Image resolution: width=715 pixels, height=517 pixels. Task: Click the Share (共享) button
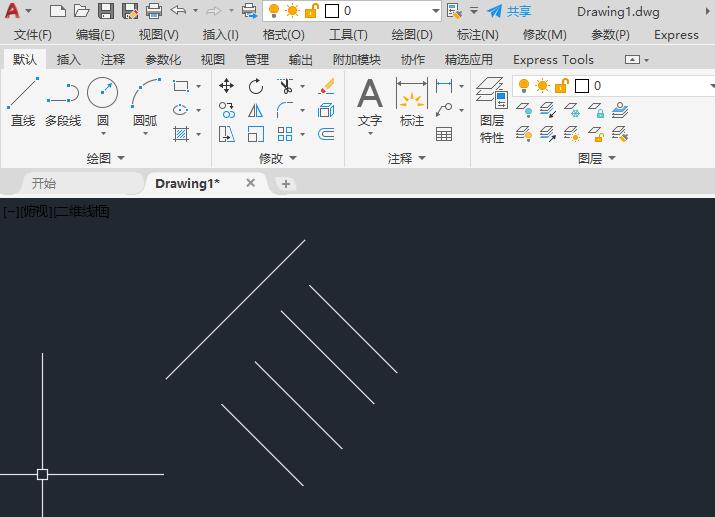(509, 11)
